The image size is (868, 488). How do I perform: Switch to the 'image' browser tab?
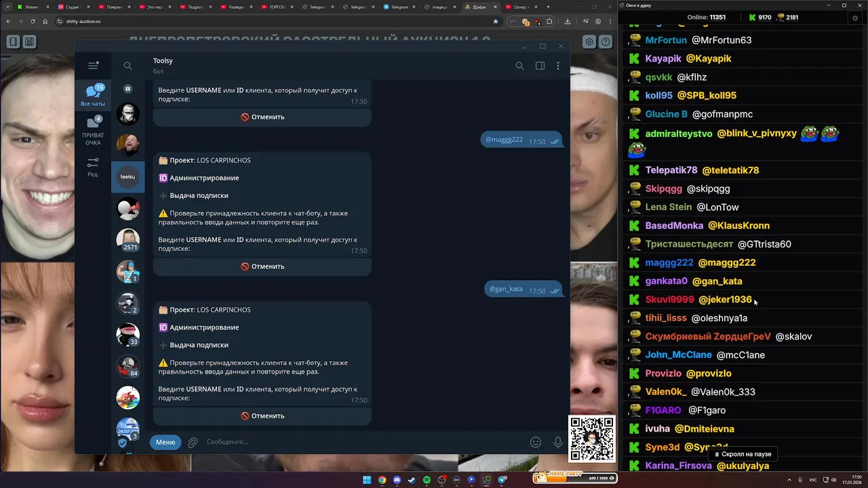(440, 7)
